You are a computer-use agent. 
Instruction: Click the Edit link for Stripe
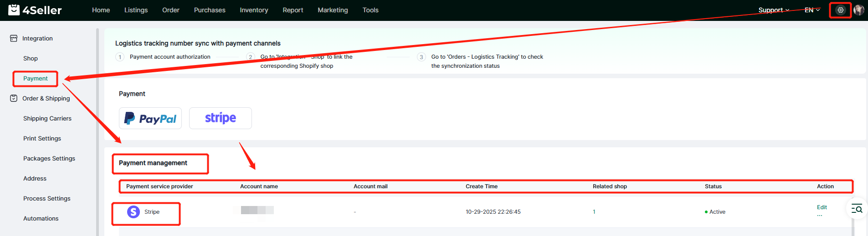[822, 207]
